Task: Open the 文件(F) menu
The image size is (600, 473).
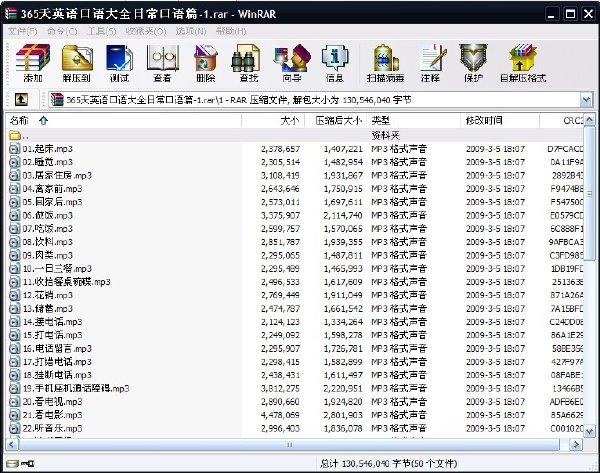Action: click(22, 31)
